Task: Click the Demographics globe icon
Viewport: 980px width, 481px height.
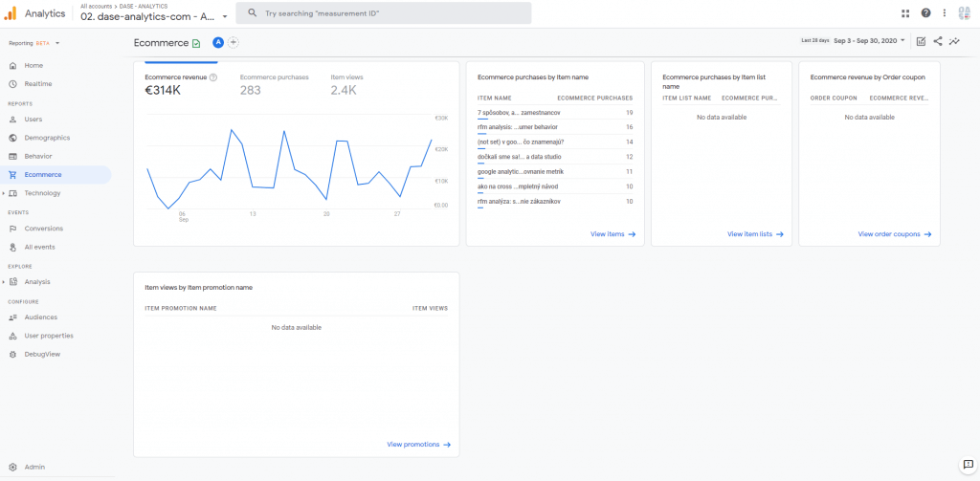Action: (x=12, y=138)
